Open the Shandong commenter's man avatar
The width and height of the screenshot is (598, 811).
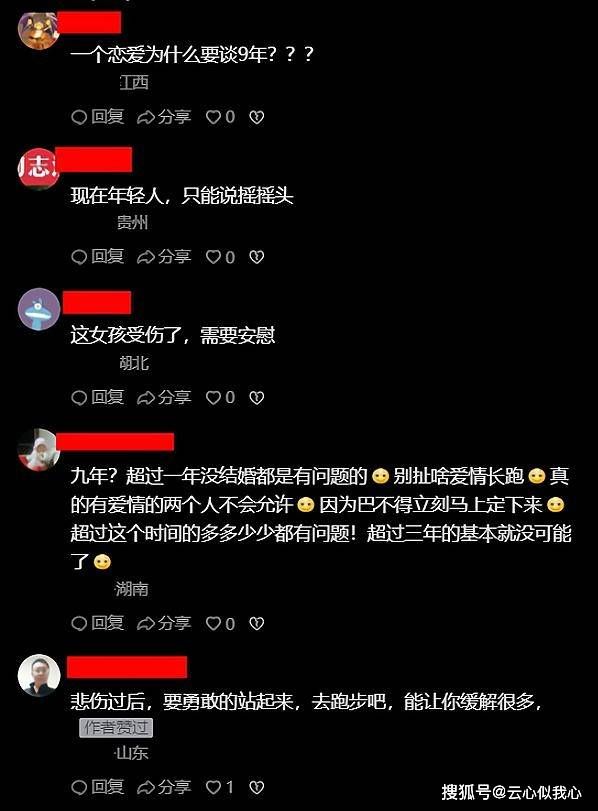pyautogui.click(x=39, y=675)
